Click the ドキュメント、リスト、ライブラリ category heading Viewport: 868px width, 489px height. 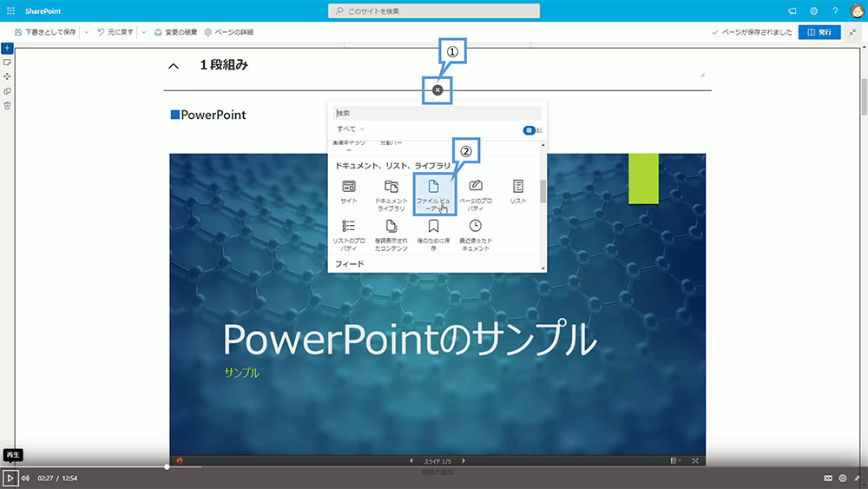[x=392, y=165]
